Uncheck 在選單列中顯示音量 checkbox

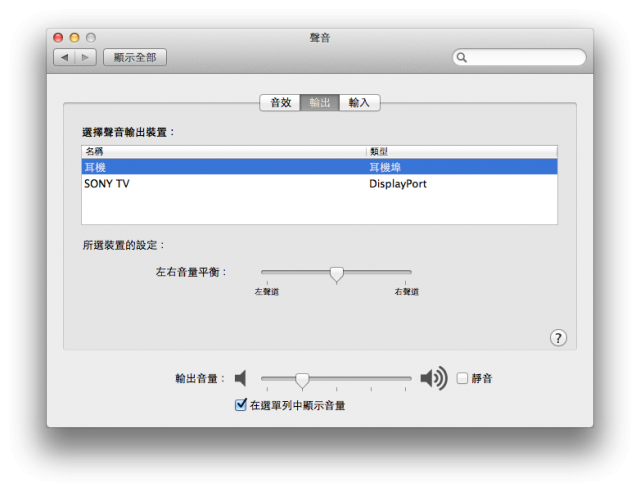pos(241,405)
